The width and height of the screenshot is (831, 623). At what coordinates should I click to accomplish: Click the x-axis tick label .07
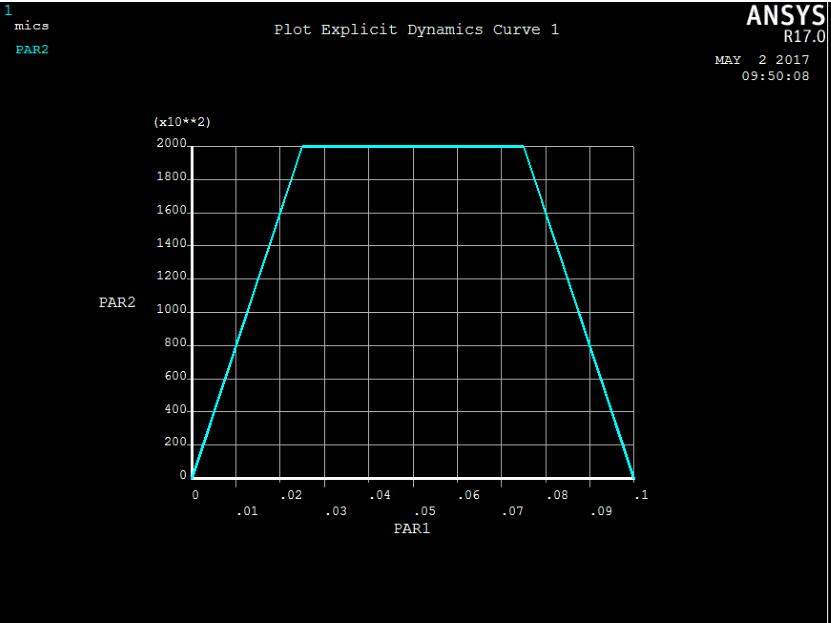pos(513,511)
